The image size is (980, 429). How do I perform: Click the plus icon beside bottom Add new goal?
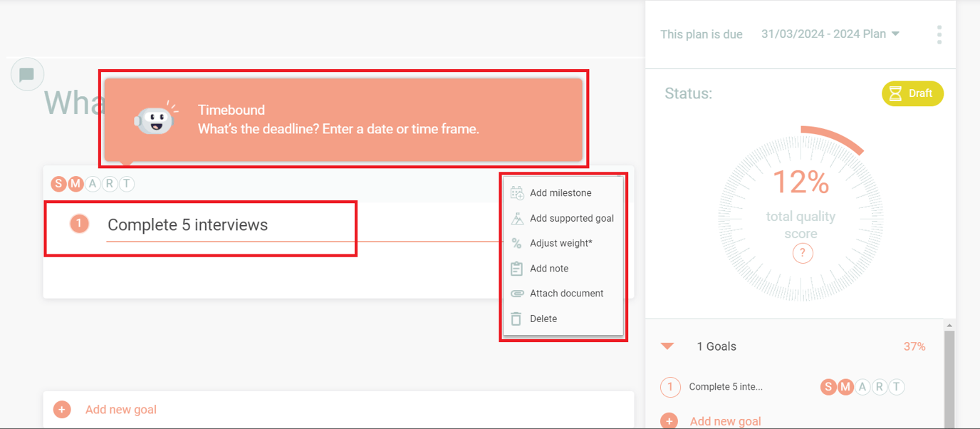click(x=62, y=409)
